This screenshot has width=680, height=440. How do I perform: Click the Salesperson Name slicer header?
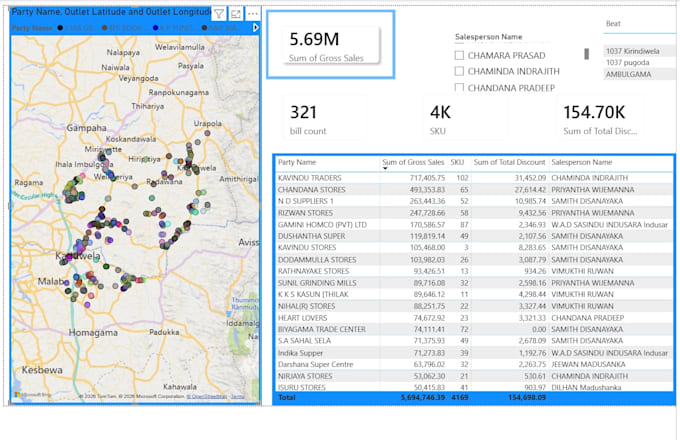488,37
